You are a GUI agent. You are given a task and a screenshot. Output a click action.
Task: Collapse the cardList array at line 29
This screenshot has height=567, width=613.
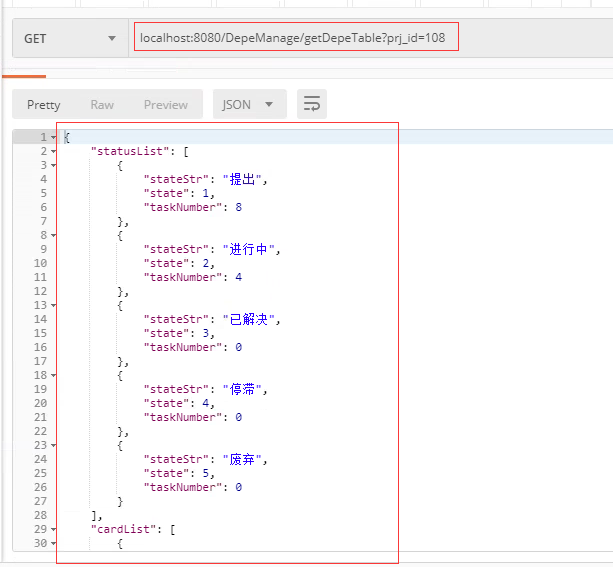[54, 529]
